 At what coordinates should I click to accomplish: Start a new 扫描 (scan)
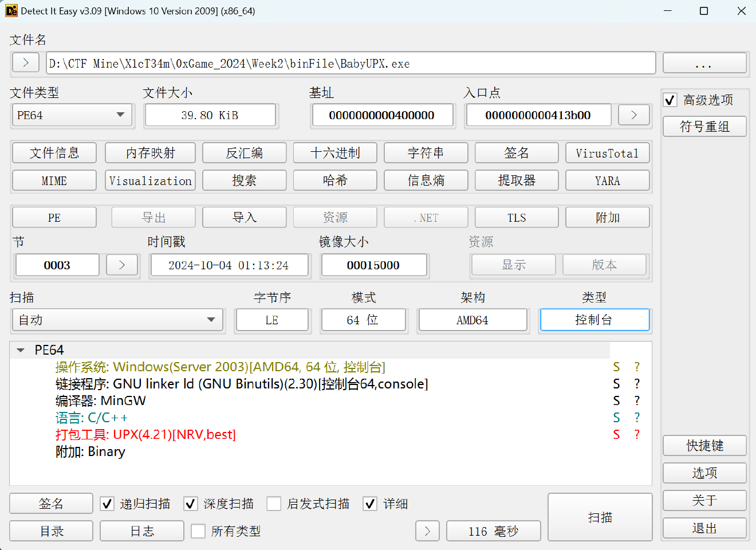(600, 517)
